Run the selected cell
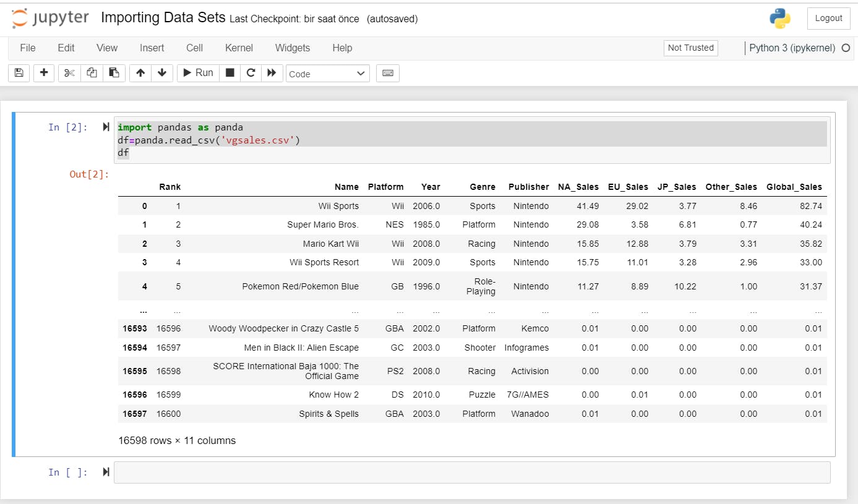The height and width of the screenshot is (504, 858). tap(198, 73)
